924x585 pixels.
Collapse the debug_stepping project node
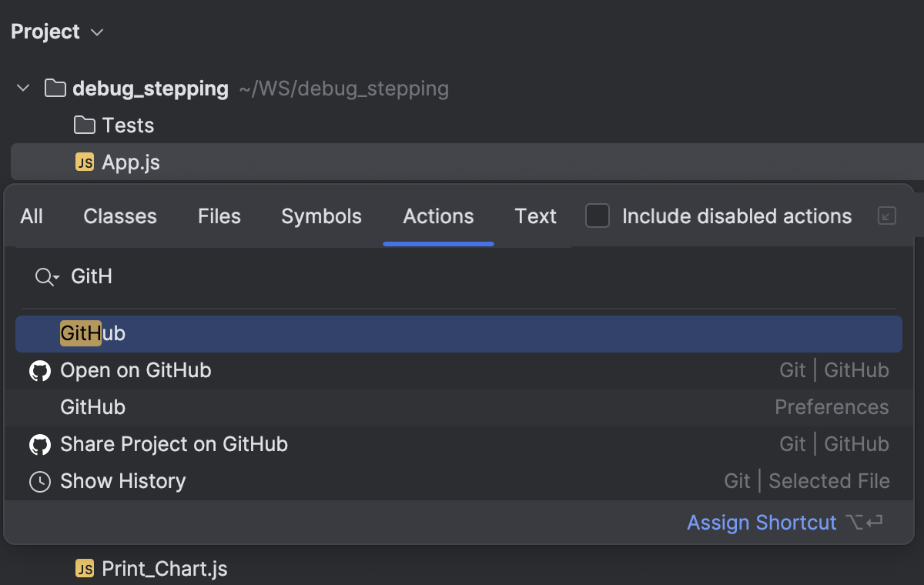tap(22, 88)
